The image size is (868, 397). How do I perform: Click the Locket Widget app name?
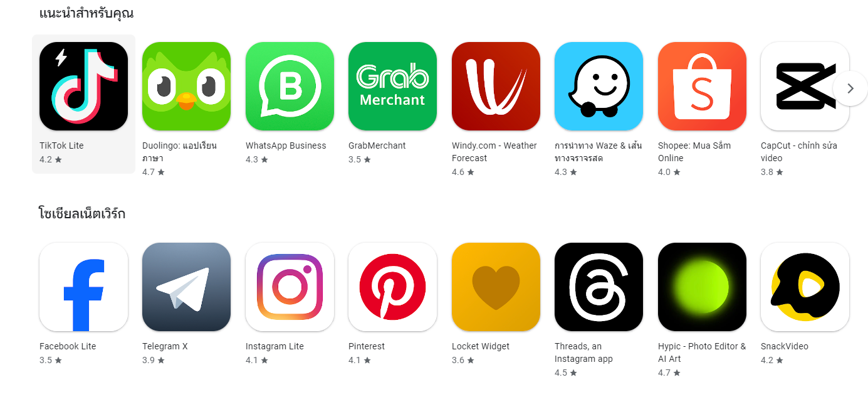[x=481, y=346]
